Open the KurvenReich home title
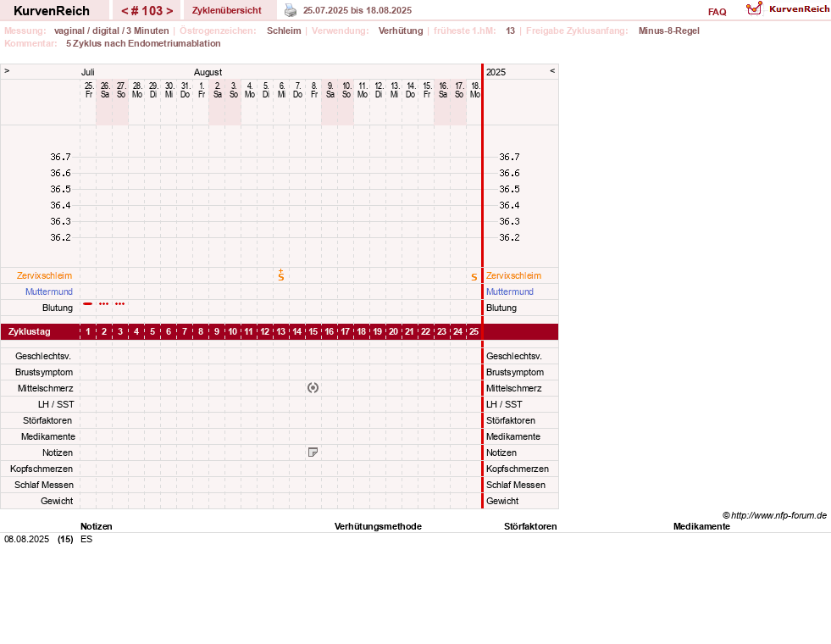The image size is (831, 644). point(52,11)
